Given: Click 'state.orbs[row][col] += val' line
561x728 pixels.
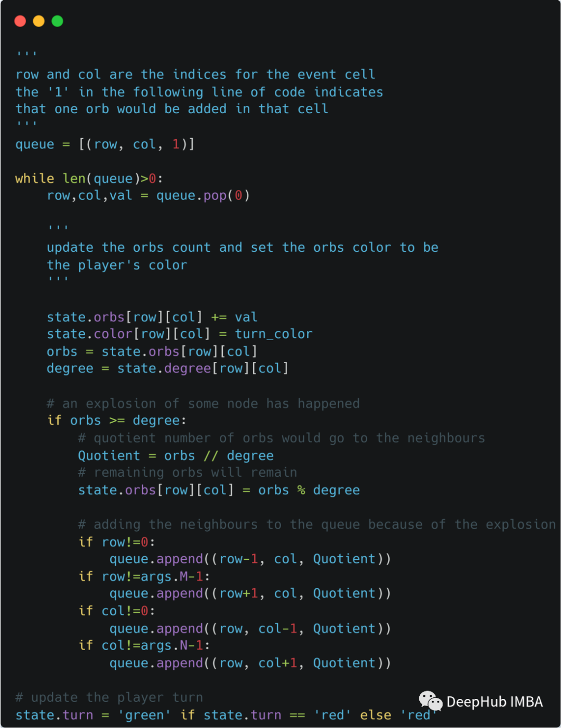Looking at the screenshot, I should 152,317.
